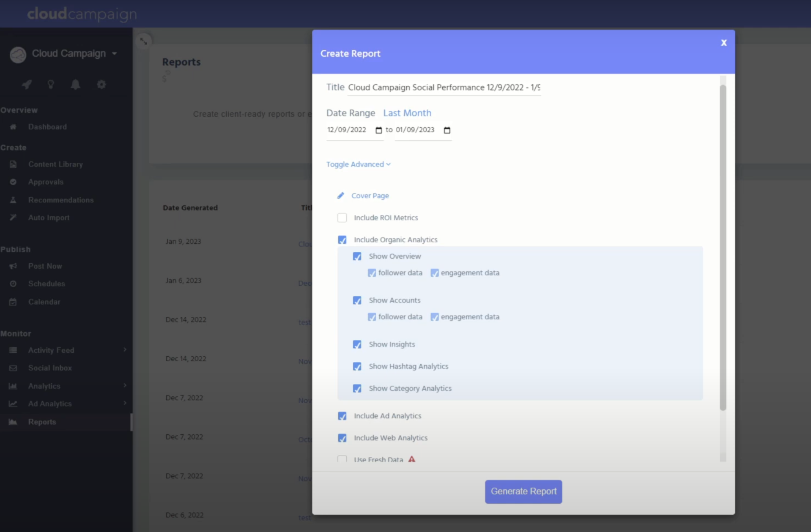Toggle follower data under Show Accounts
The image size is (811, 532).
pos(372,317)
